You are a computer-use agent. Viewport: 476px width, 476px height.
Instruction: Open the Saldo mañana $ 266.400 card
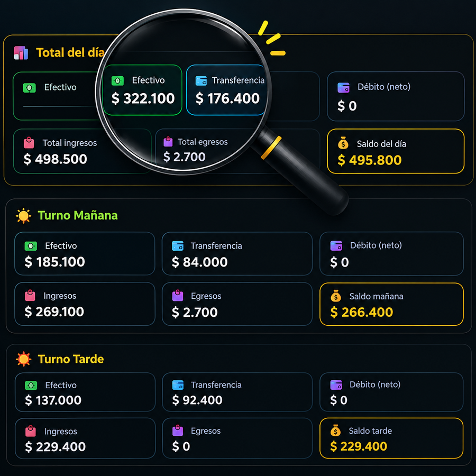[391, 304]
